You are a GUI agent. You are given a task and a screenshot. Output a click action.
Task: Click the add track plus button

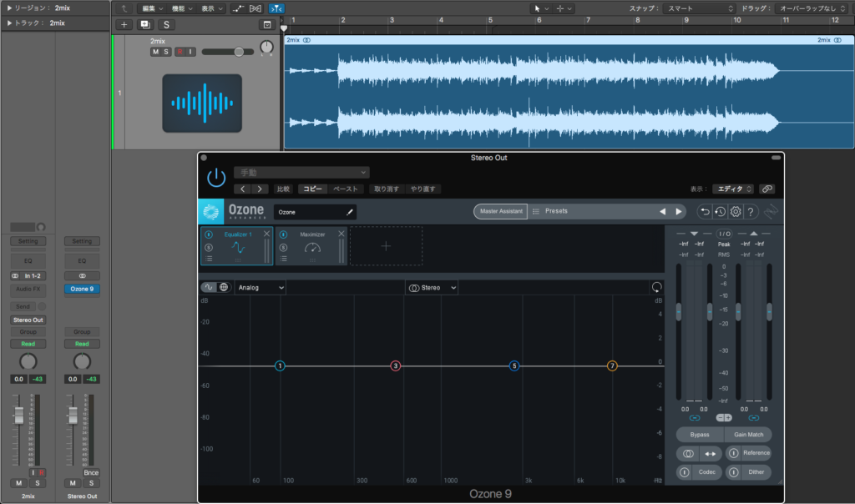click(x=124, y=24)
